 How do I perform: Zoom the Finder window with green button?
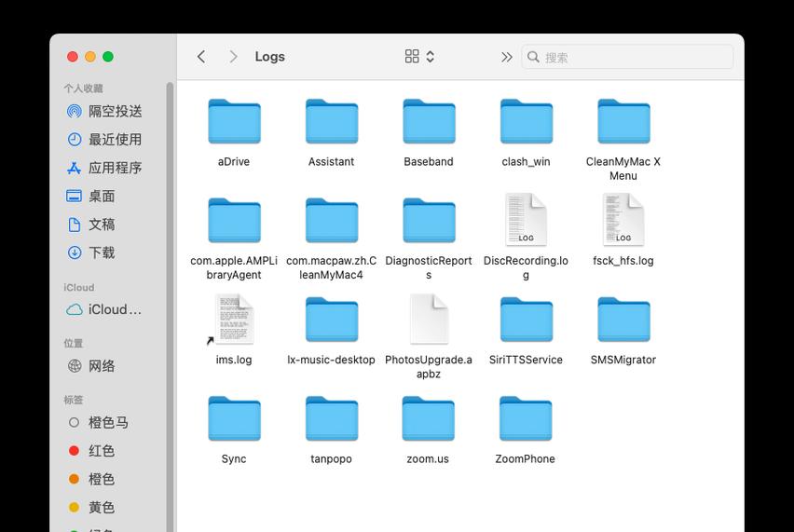coord(108,57)
